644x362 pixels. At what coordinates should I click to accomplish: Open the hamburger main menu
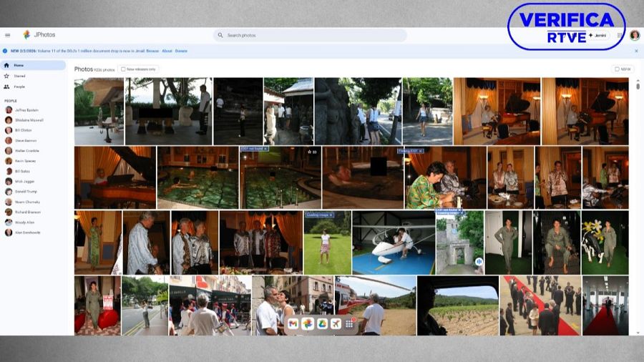pos(7,35)
